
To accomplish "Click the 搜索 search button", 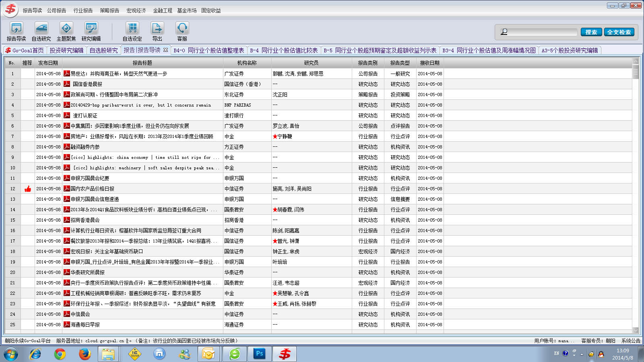I will (x=591, y=32).
